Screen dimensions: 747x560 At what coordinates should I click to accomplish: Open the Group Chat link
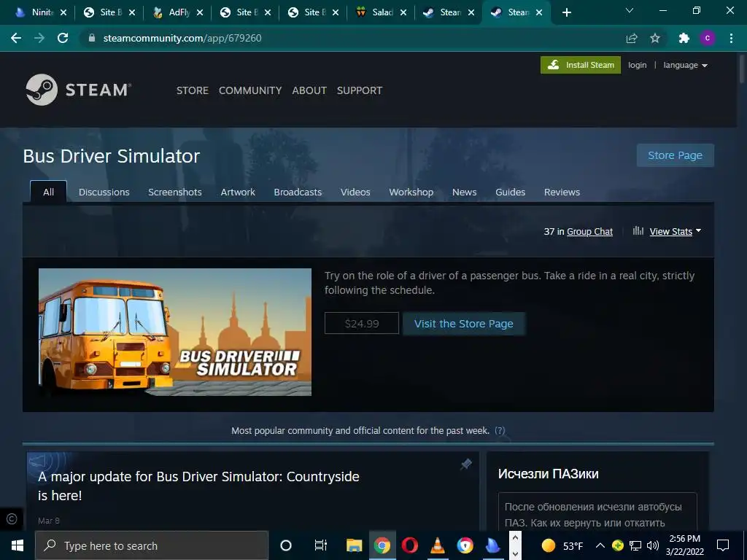[589, 231]
